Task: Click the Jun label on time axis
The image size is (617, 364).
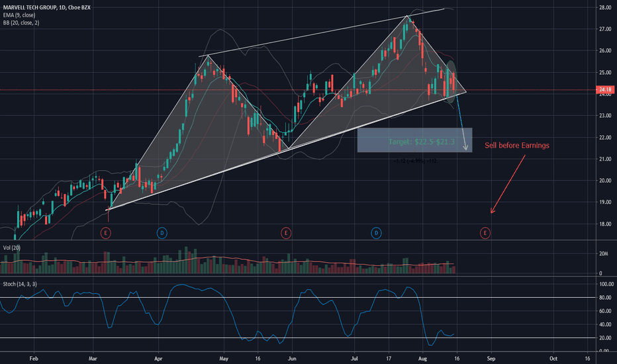Action: click(292, 359)
